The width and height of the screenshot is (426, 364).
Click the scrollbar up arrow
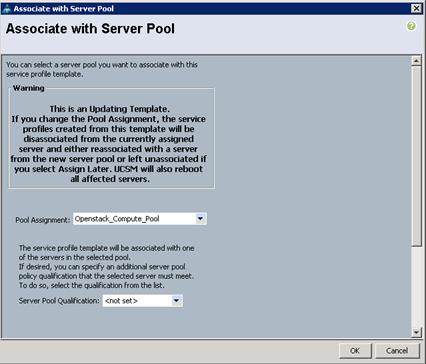point(416,61)
